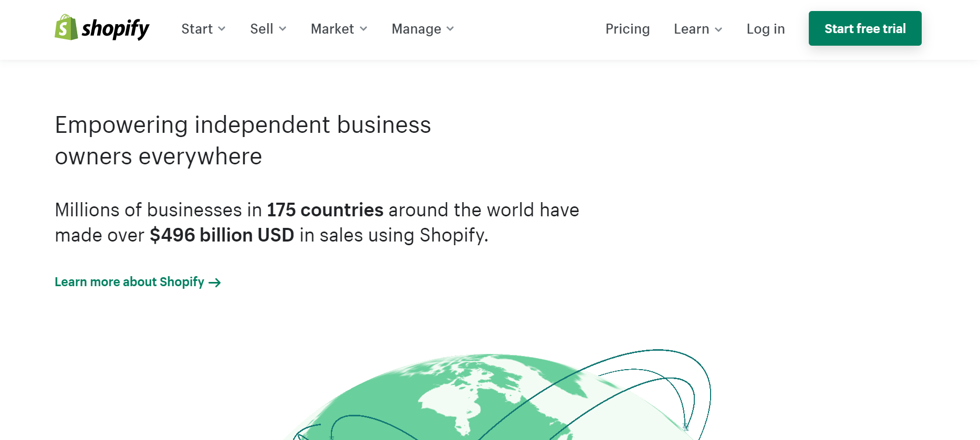This screenshot has height=440, width=980.
Task: Click the Market dropdown chevron
Action: click(363, 29)
